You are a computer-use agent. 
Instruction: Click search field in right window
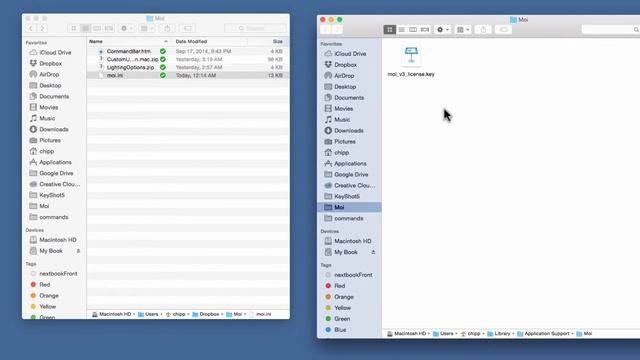611,30
